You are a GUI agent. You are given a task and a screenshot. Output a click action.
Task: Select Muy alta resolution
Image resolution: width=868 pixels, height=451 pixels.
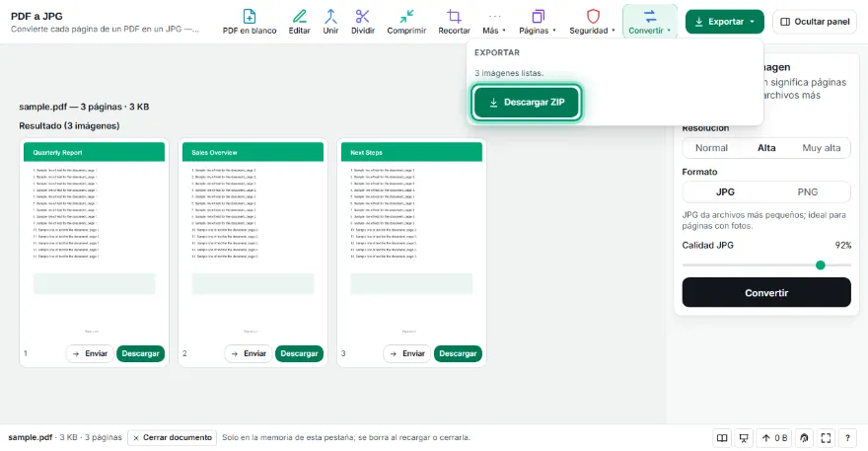click(x=821, y=148)
